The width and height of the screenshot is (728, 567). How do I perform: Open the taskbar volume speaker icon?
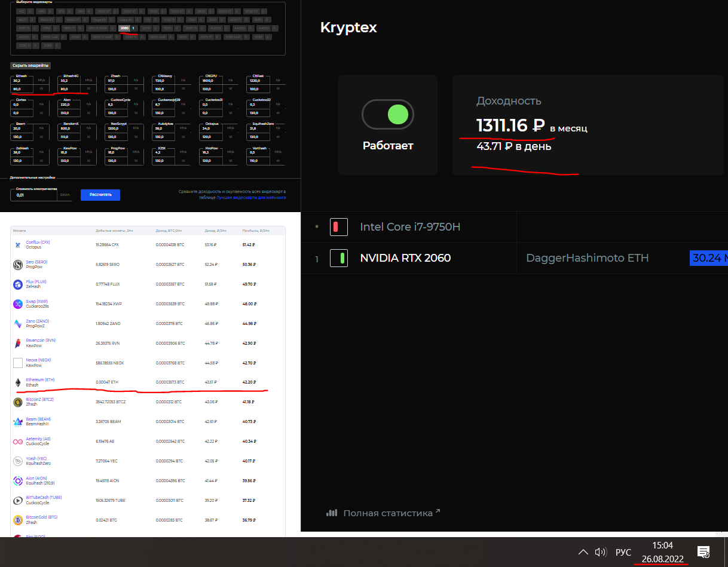pos(601,552)
